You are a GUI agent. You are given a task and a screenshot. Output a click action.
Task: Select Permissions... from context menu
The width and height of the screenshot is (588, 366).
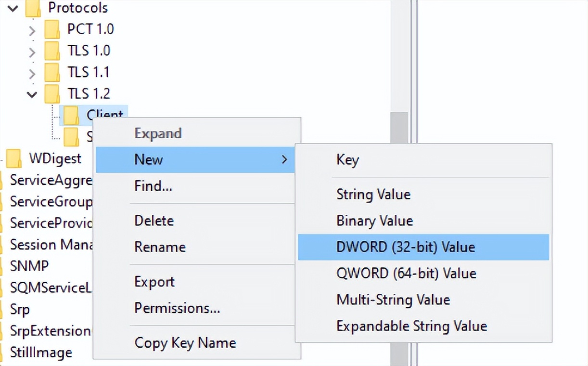[x=177, y=308]
